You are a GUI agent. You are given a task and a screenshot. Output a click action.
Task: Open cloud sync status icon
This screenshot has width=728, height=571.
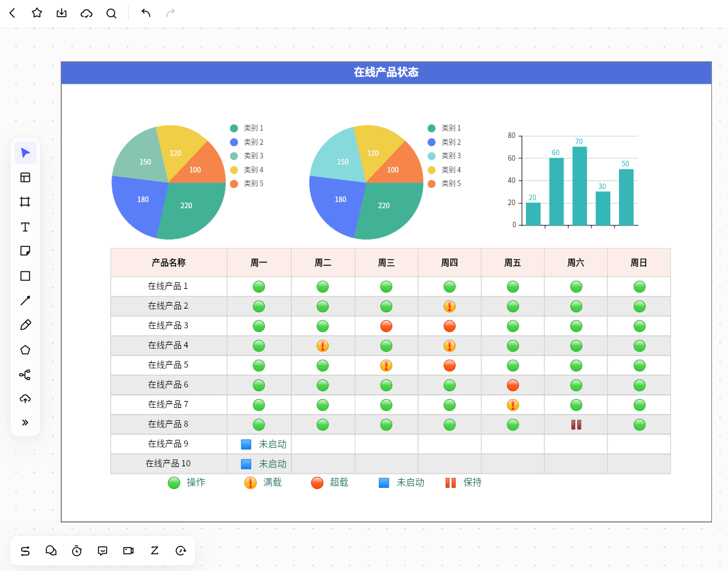pyautogui.click(x=86, y=14)
